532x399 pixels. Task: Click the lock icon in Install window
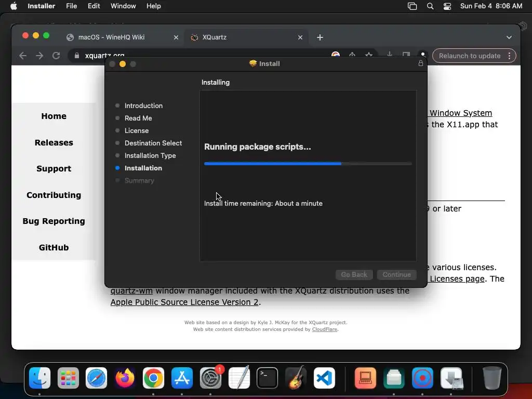click(421, 63)
